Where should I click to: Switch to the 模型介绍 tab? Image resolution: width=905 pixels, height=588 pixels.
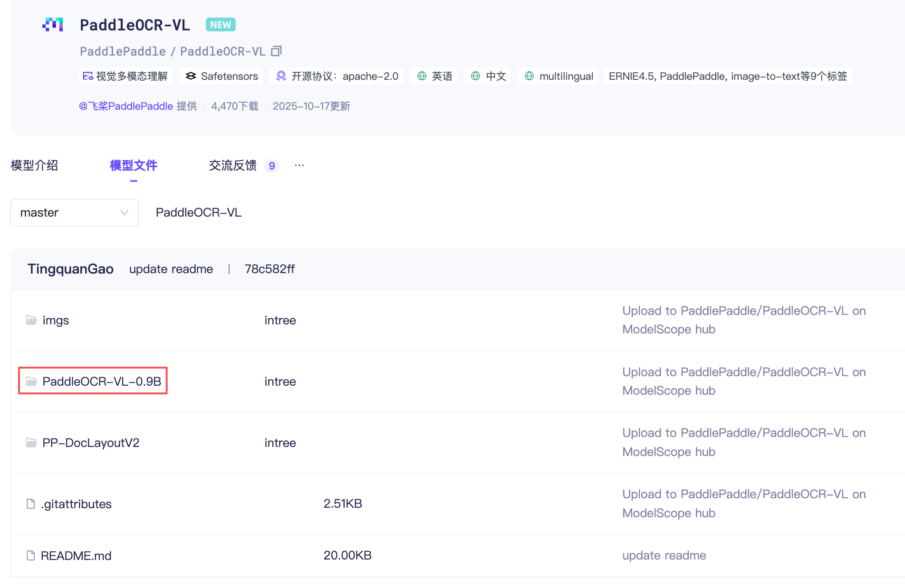tap(34, 165)
